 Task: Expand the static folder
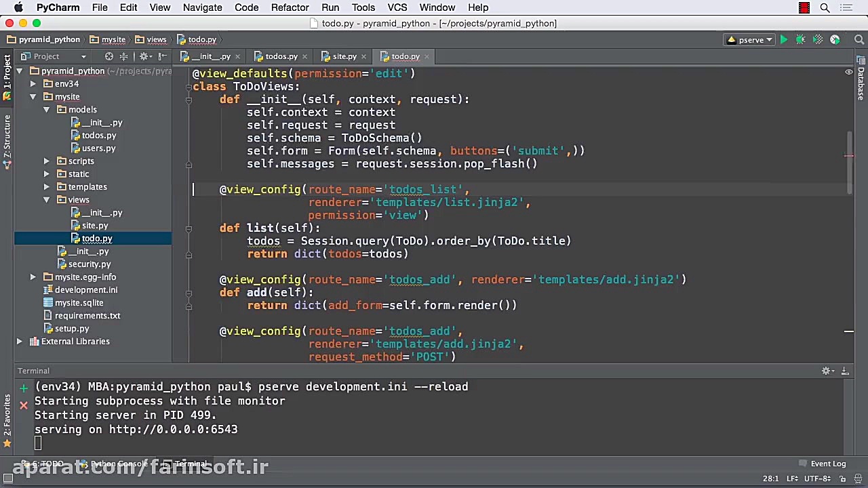tap(46, 174)
